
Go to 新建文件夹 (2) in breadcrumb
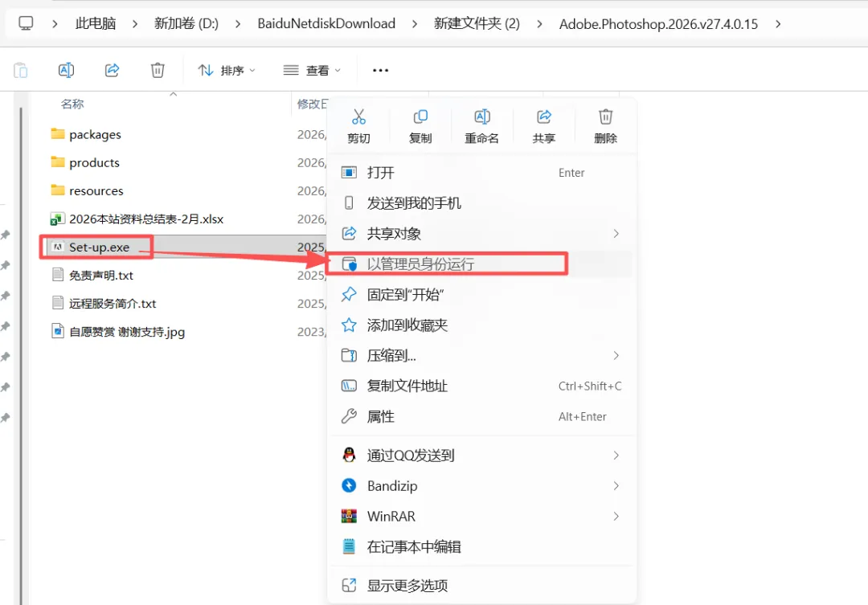tap(477, 24)
